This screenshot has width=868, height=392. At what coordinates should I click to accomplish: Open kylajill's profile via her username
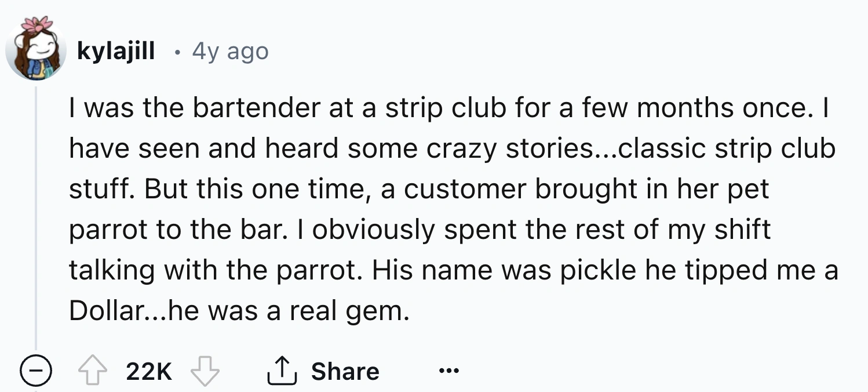click(116, 51)
